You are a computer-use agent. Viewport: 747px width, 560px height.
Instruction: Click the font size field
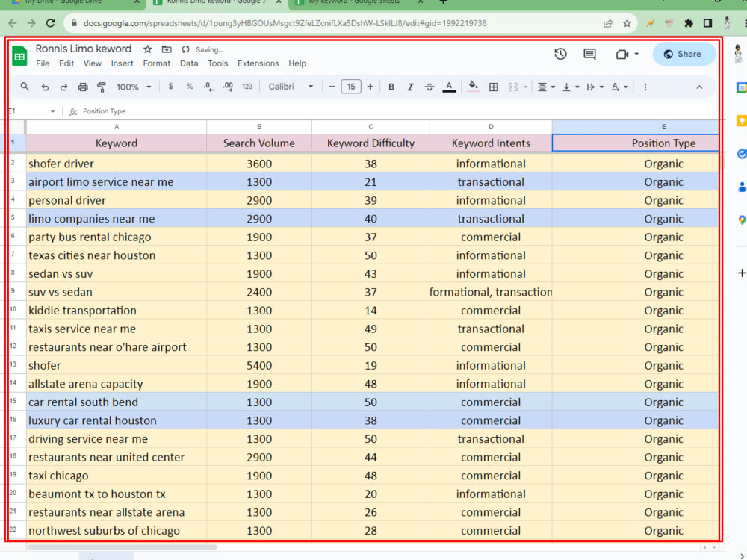(351, 87)
